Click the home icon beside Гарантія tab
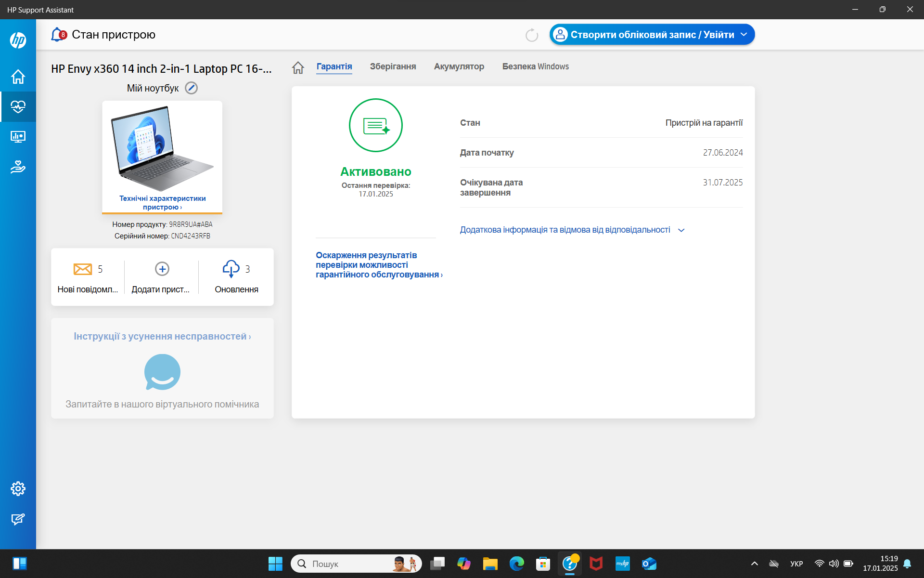The width and height of the screenshot is (924, 578). click(x=298, y=67)
